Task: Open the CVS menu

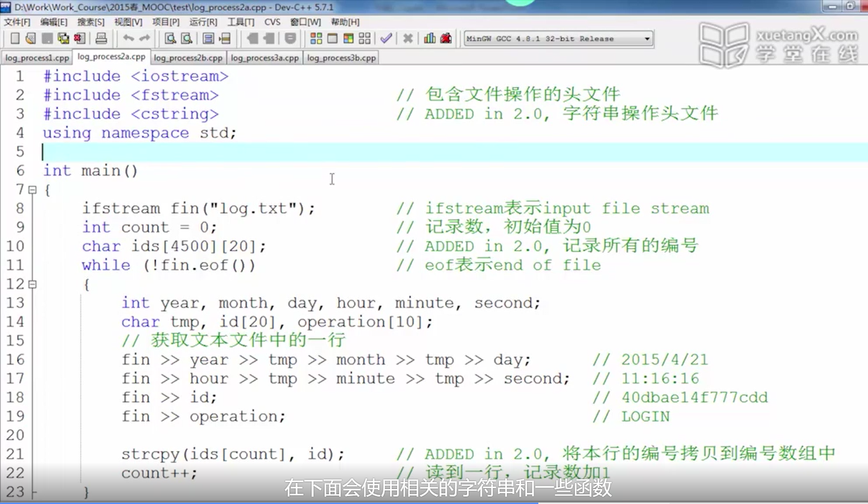Action: coord(272,22)
